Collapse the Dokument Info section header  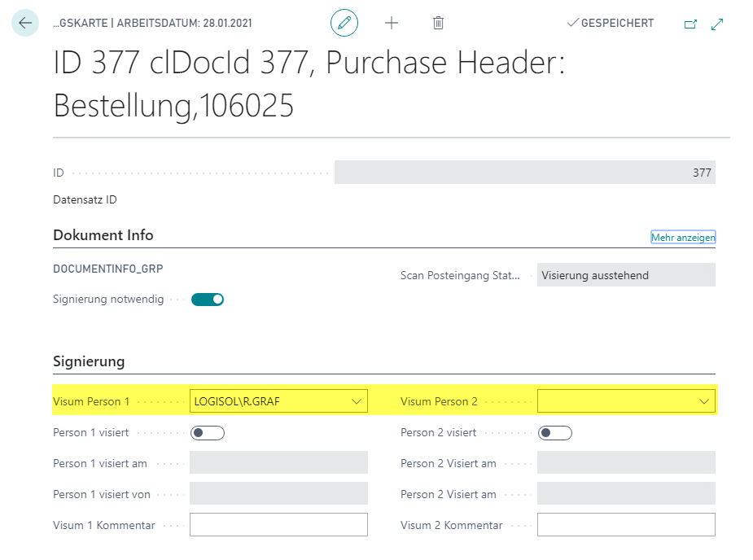point(103,235)
